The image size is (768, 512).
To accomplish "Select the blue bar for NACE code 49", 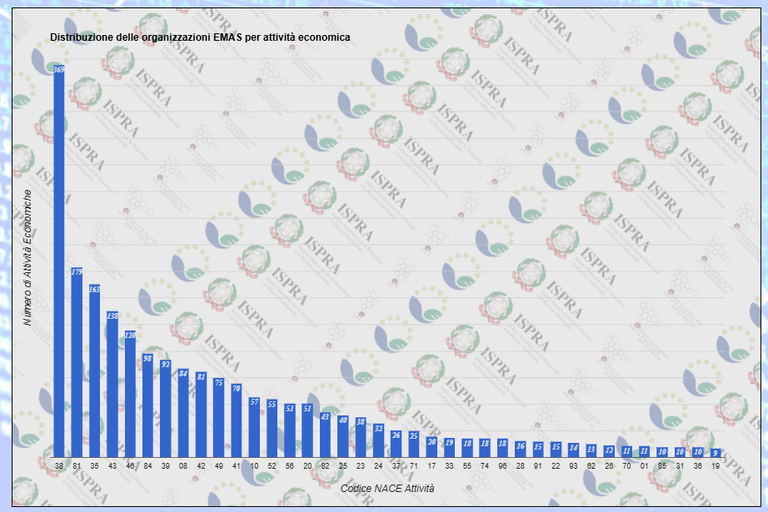I will point(218,417).
